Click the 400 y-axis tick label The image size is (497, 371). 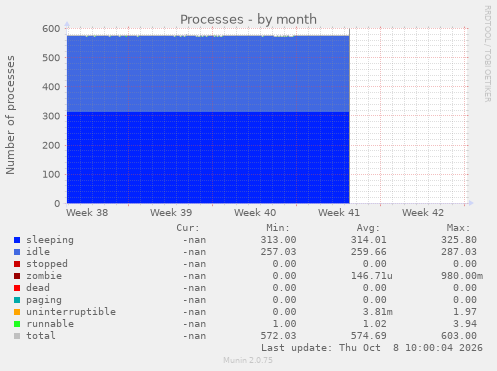tap(51, 87)
